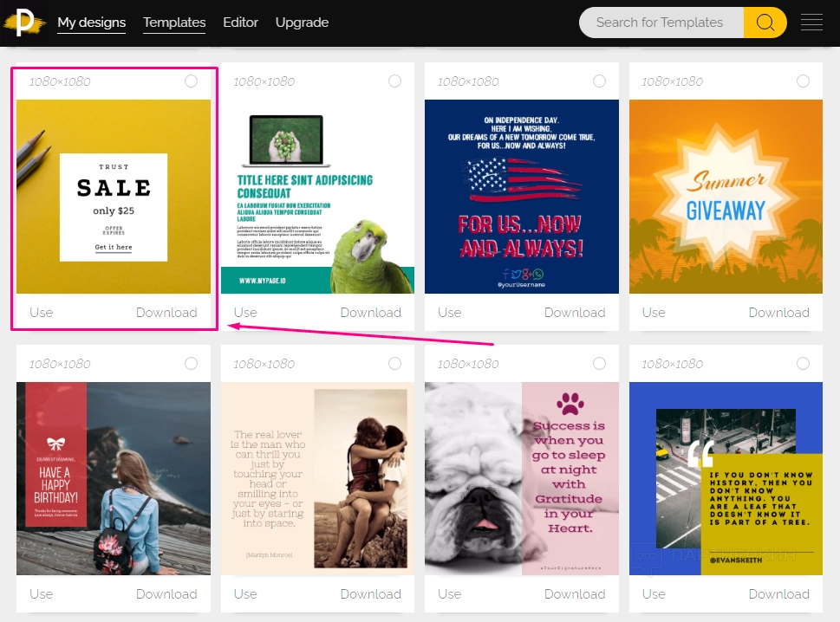840x622 pixels.
Task: Open the Editor menu item
Action: (240, 23)
